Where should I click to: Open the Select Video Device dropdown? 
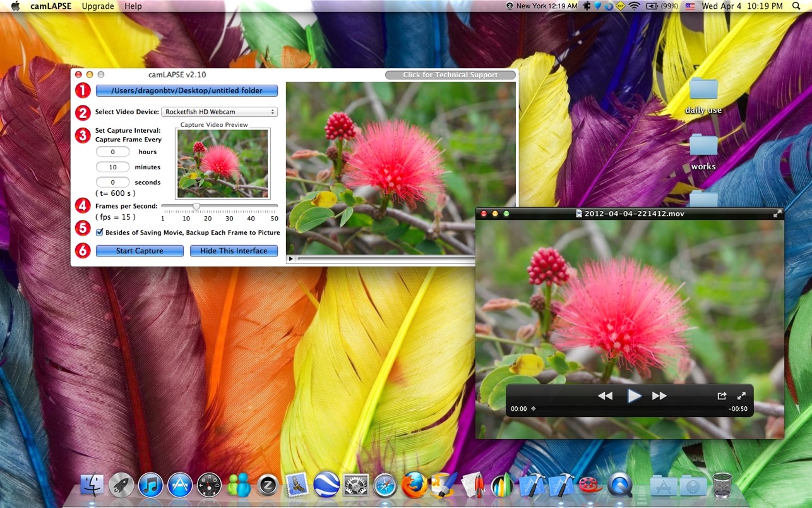tap(219, 112)
